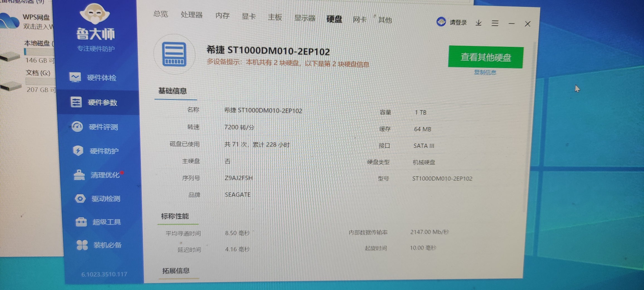This screenshot has height=290, width=644.
Task: Click the login avatar icon
Action: (441, 22)
